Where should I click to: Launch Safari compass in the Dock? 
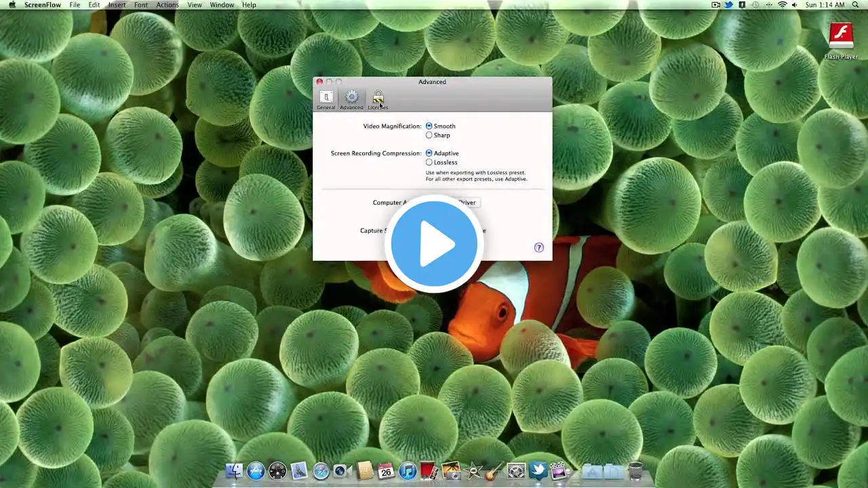321,471
